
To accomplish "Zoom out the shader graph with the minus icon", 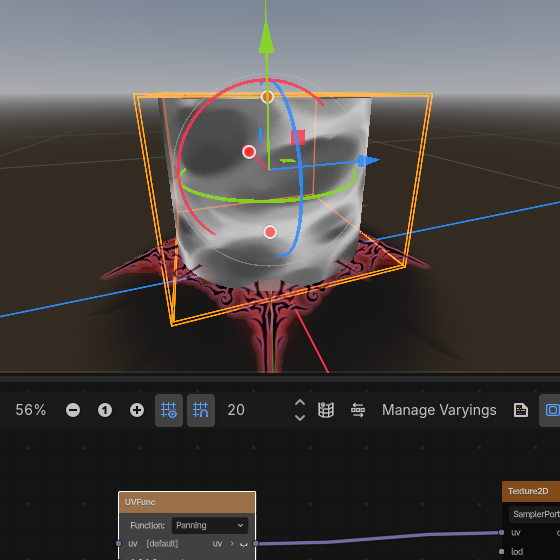I will (x=73, y=410).
